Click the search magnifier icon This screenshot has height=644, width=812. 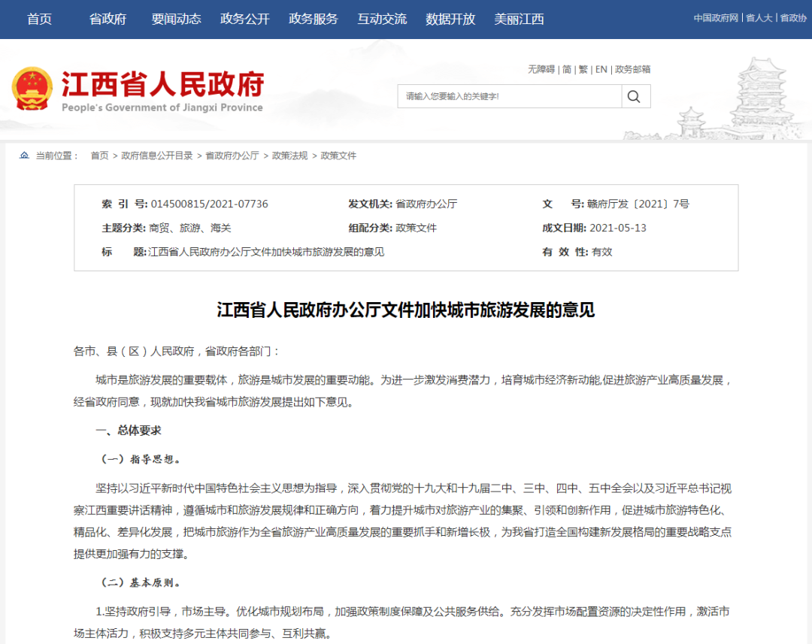click(634, 96)
